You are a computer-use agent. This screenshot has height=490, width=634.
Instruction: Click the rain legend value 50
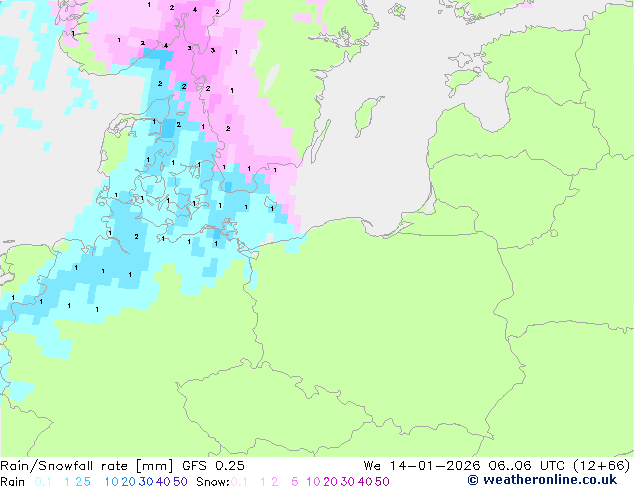[x=180, y=482]
